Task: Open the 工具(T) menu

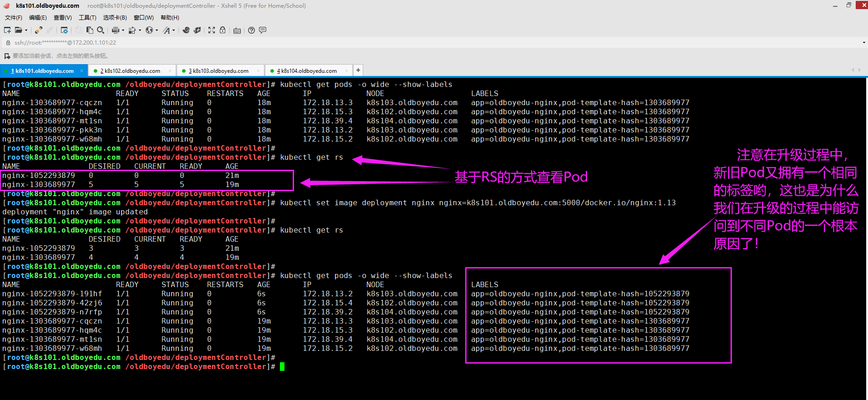Action: (x=87, y=18)
